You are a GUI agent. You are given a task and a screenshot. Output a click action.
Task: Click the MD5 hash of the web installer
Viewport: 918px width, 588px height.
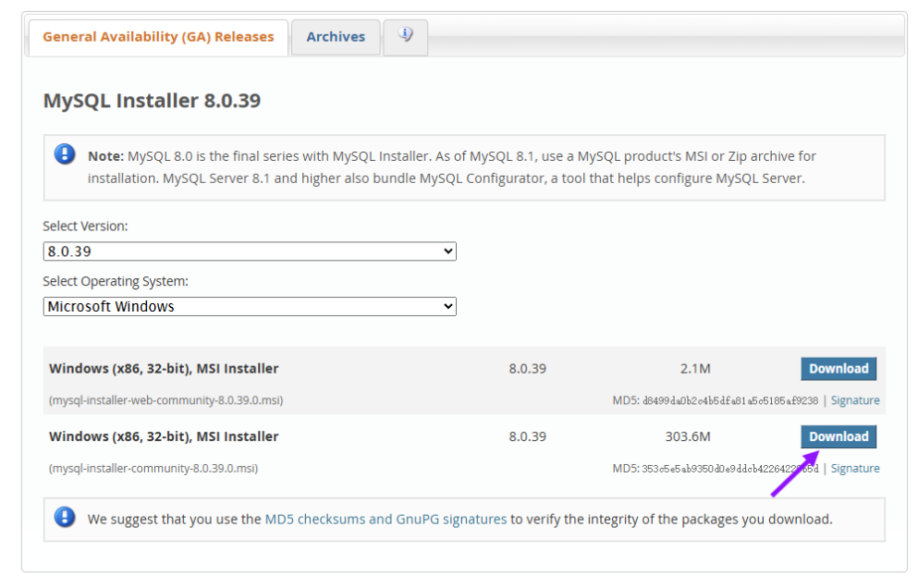729,400
